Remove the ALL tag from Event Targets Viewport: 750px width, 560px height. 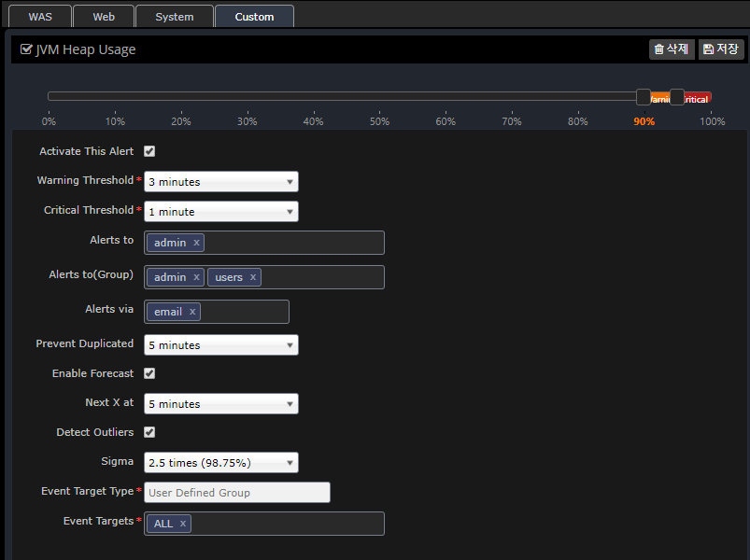(183, 524)
